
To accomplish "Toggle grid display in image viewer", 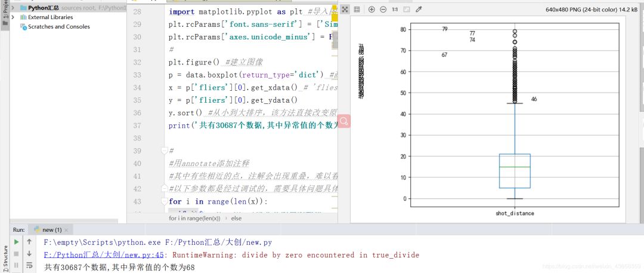I will pos(357,10).
